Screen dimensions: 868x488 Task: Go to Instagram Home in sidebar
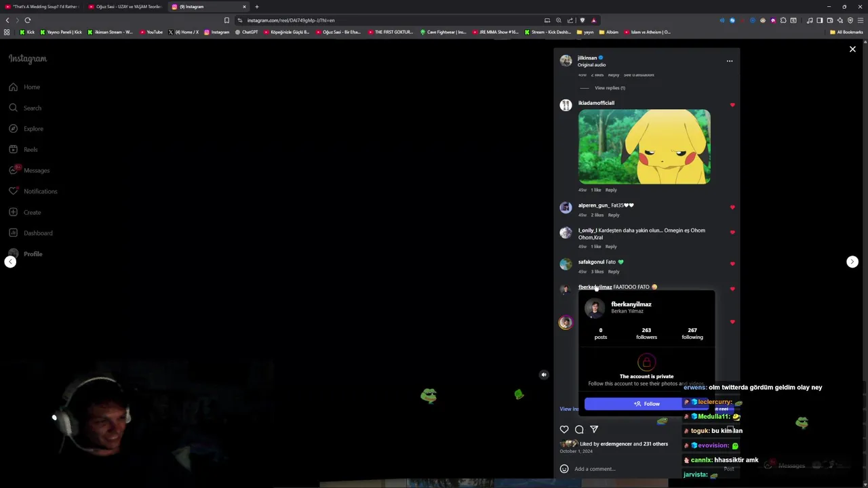(x=25, y=87)
